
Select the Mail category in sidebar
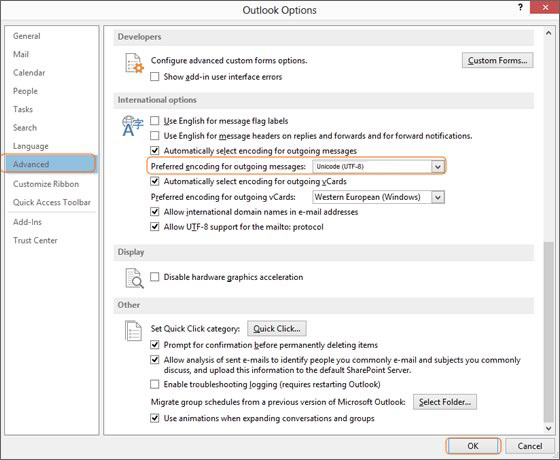click(x=21, y=54)
